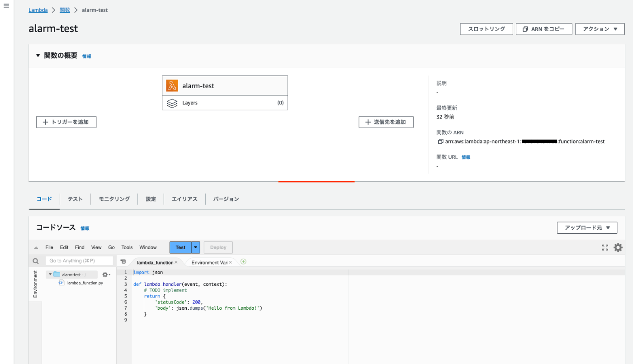Switch to the バージョン tab

pos(226,199)
